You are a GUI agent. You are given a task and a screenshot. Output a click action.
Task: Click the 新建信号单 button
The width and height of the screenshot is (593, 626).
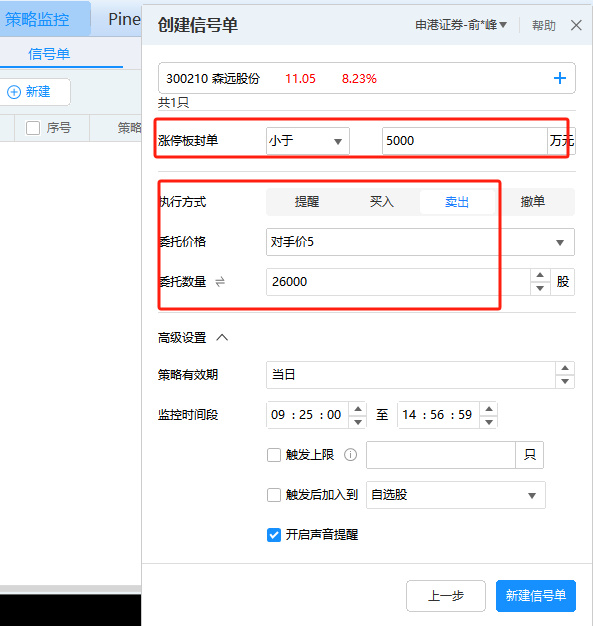pos(536,596)
